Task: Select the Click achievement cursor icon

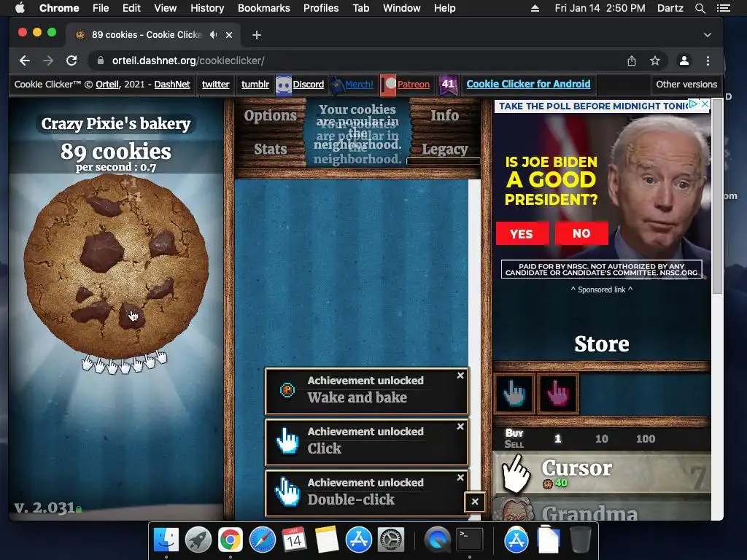Action: pyautogui.click(x=287, y=441)
